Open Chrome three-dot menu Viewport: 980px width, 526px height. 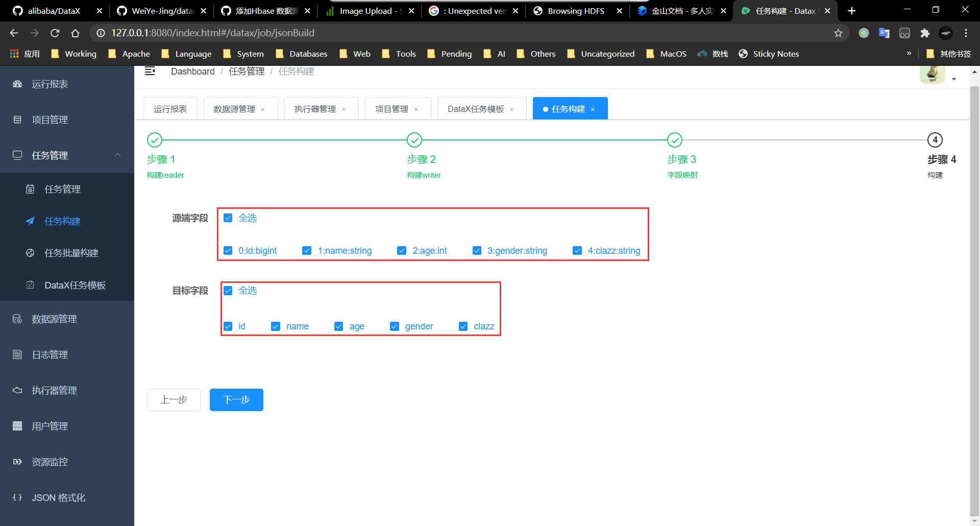tap(966, 33)
